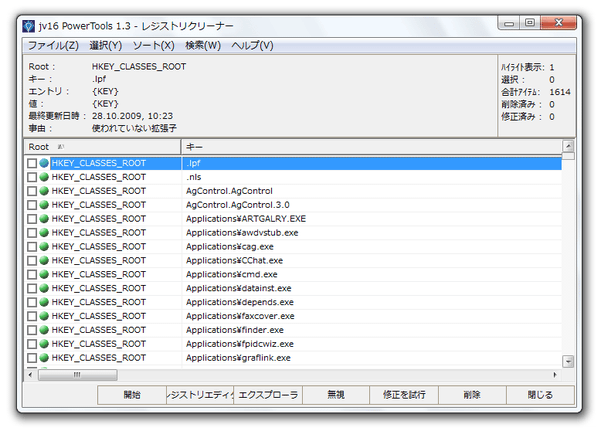Check the box for the .nls entry
Screen dimensions: 601x431
(32, 177)
